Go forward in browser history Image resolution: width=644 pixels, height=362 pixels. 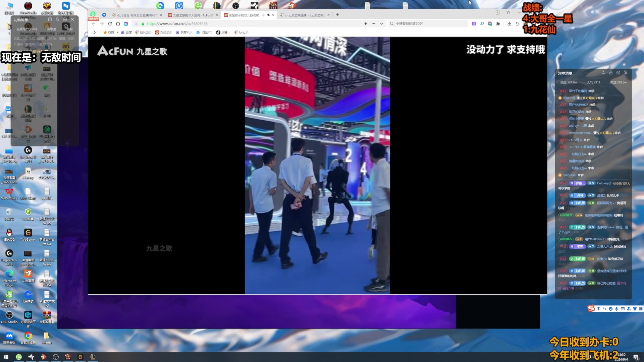click(x=102, y=24)
